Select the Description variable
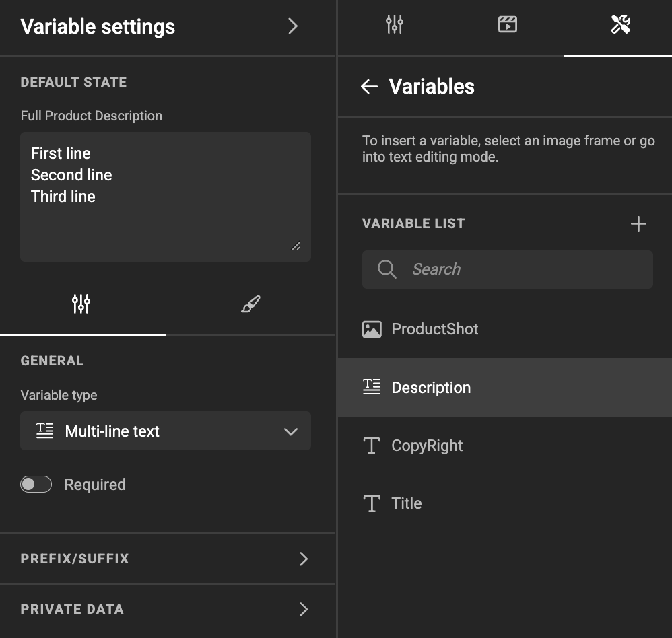The image size is (672, 638). point(505,388)
